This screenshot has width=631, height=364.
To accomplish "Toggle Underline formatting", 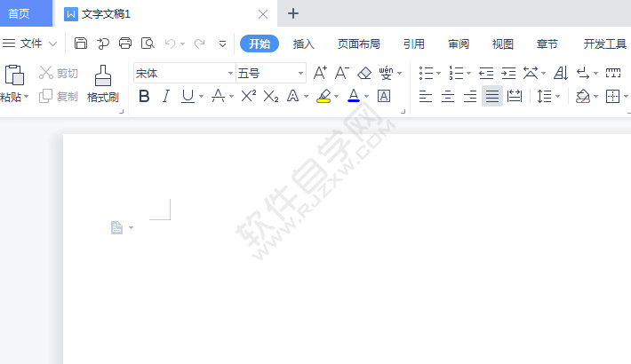I will (x=188, y=96).
